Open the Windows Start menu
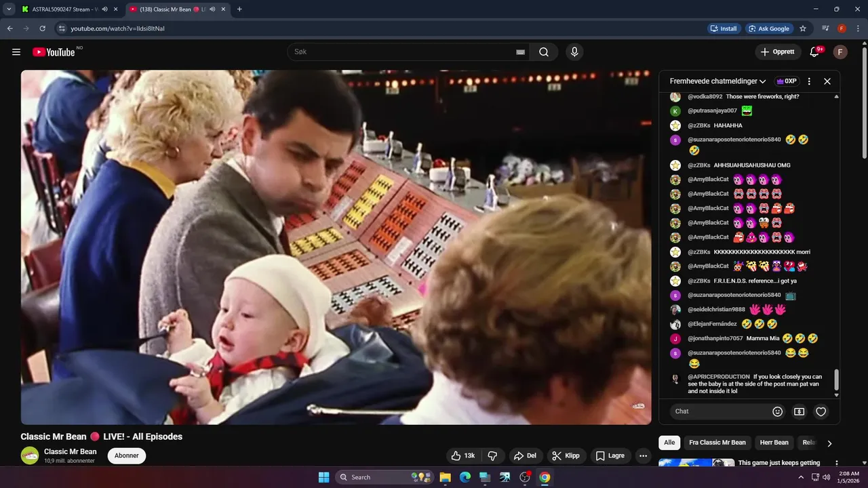This screenshot has height=488, width=868. point(323,477)
